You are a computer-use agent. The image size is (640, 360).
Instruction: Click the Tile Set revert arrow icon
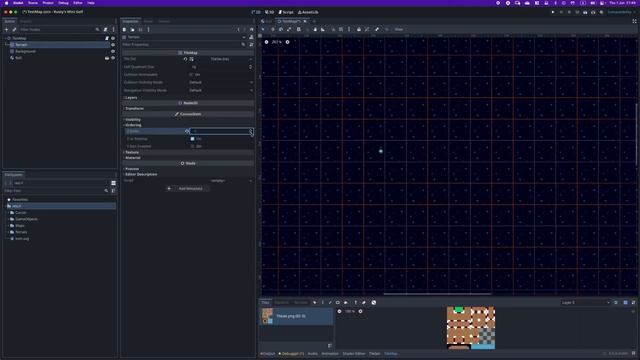tap(185, 59)
